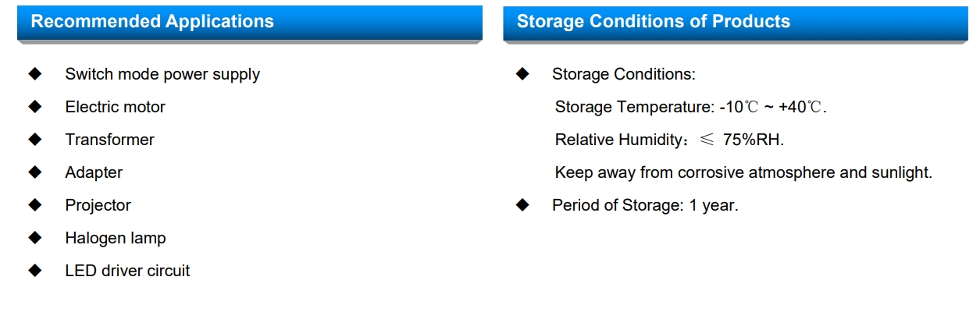Click the corrosive atmosphere and sunlight sentence

743,173
